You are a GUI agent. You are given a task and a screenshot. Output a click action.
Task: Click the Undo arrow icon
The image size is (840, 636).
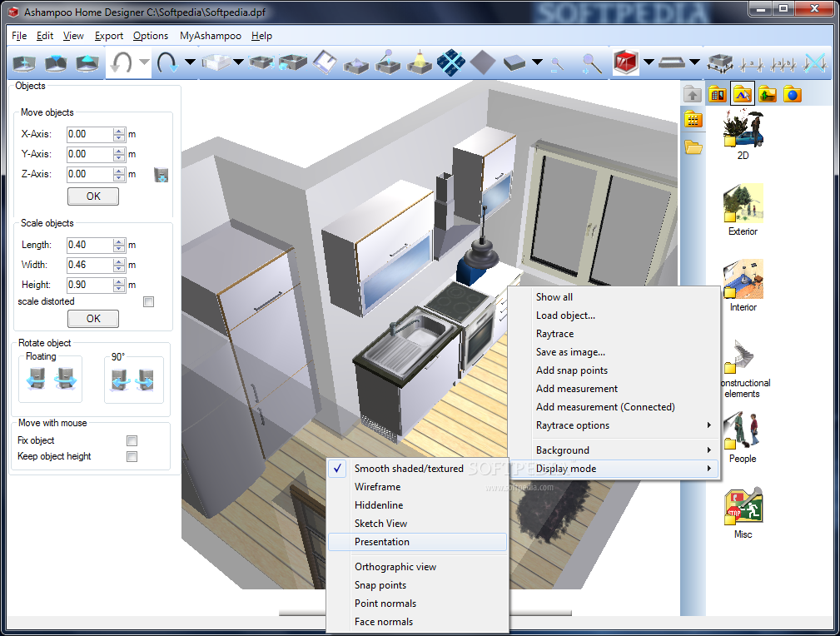[x=122, y=63]
